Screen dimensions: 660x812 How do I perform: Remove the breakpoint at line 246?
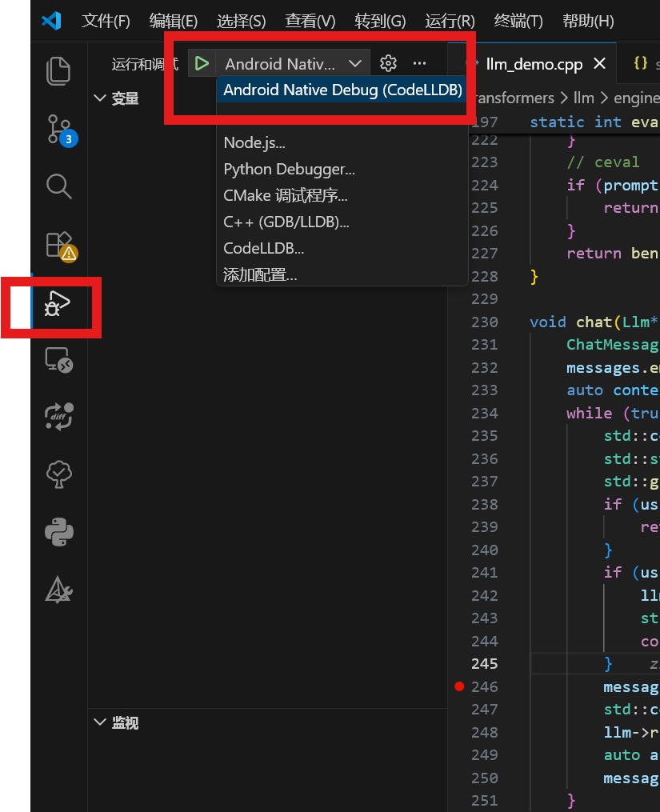pyautogui.click(x=459, y=686)
